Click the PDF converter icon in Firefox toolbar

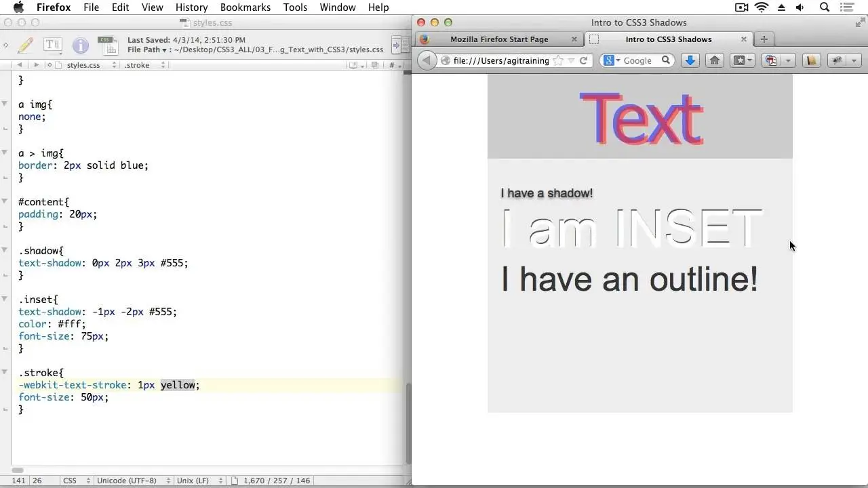point(771,60)
